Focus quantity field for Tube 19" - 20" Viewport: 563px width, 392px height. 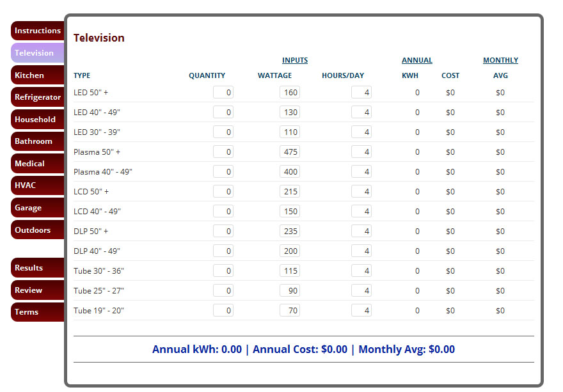223,311
